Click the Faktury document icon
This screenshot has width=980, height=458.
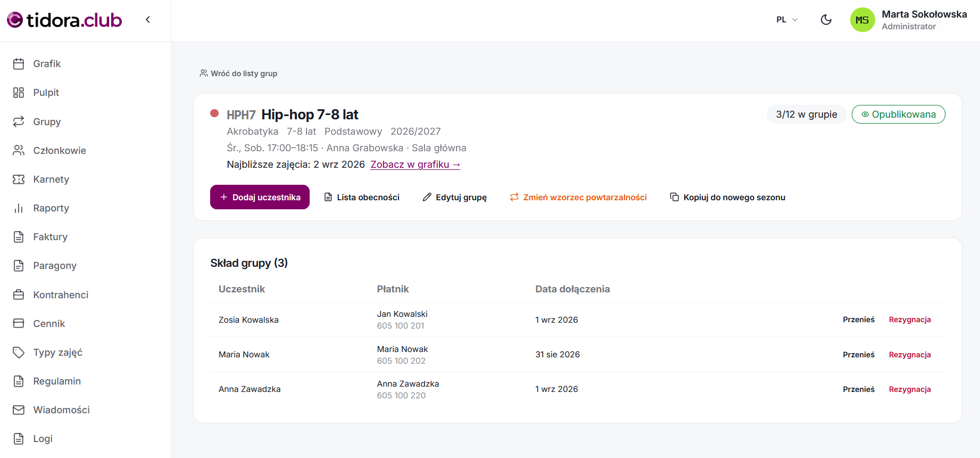click(19, 237)
